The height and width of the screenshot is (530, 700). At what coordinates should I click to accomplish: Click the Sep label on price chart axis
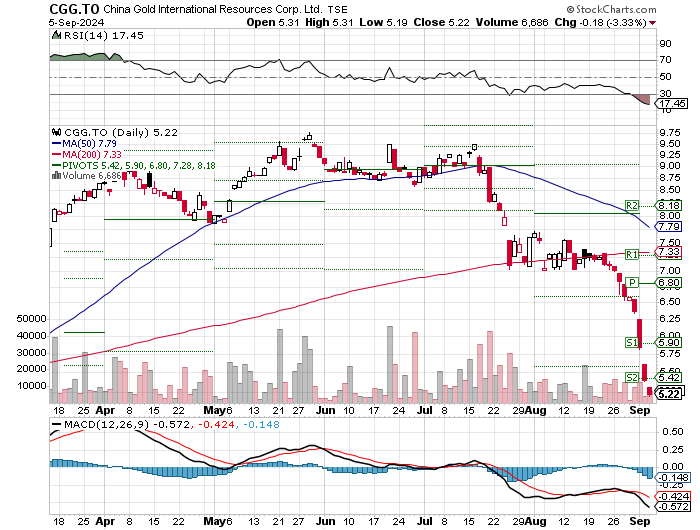pyautogui.click(x=640, y=410)
